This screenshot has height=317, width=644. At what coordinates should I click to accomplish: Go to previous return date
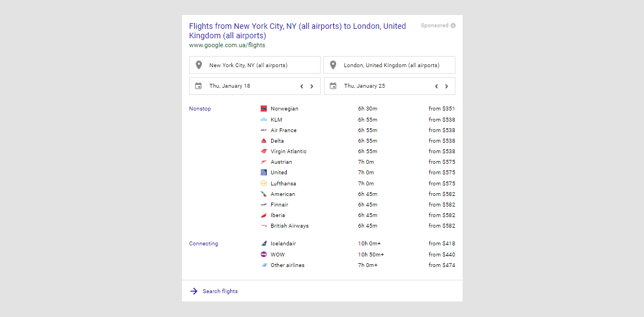437,86
